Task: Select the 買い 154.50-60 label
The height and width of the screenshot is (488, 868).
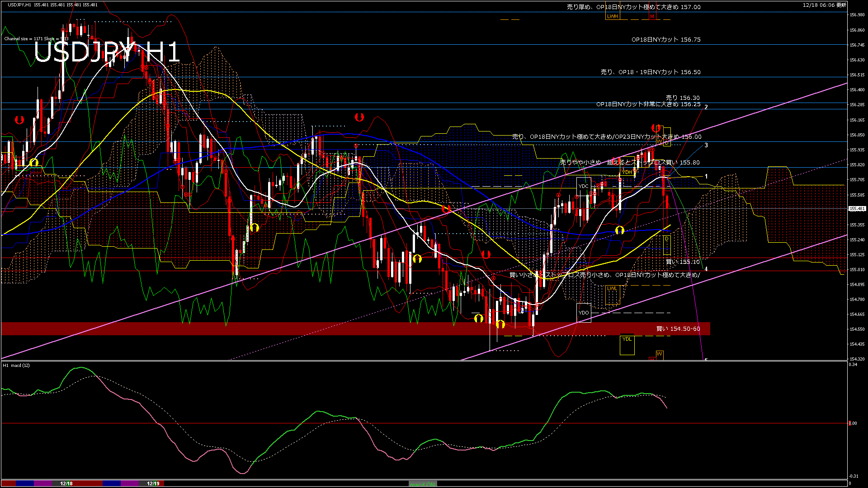Action: tap(678, 328)
